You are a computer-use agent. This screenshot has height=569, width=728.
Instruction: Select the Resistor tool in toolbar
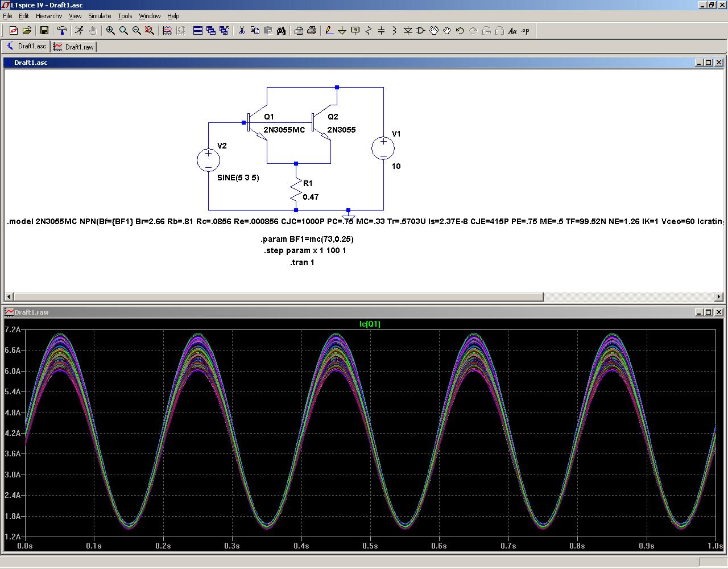[368, 31]
